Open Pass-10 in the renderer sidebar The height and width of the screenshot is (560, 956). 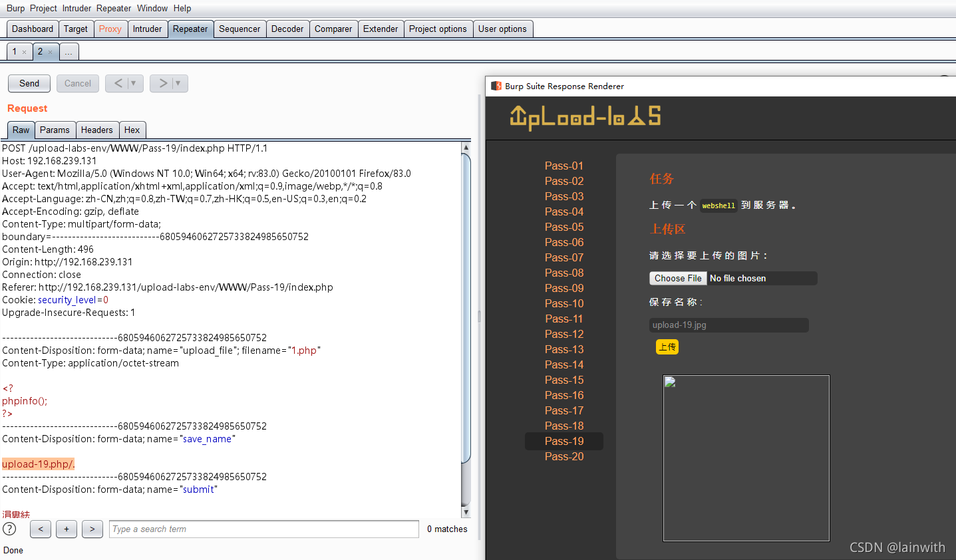[x=564, y=303]
